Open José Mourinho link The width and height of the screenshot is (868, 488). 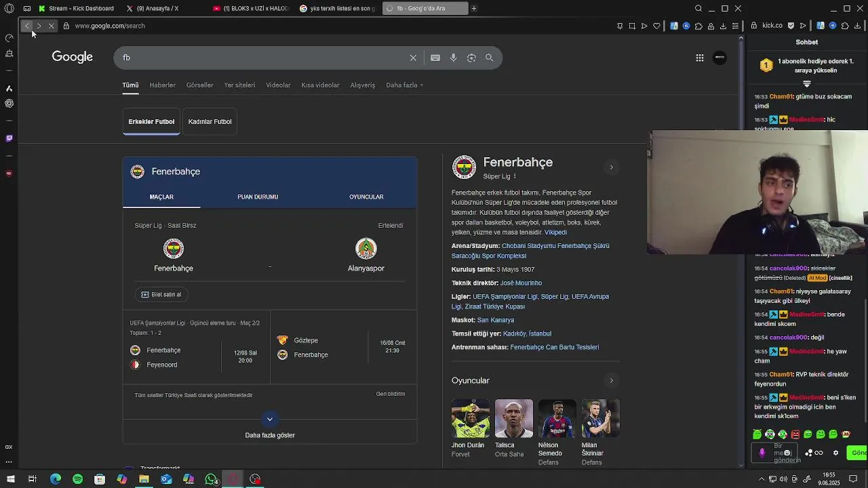coord(521,283)
